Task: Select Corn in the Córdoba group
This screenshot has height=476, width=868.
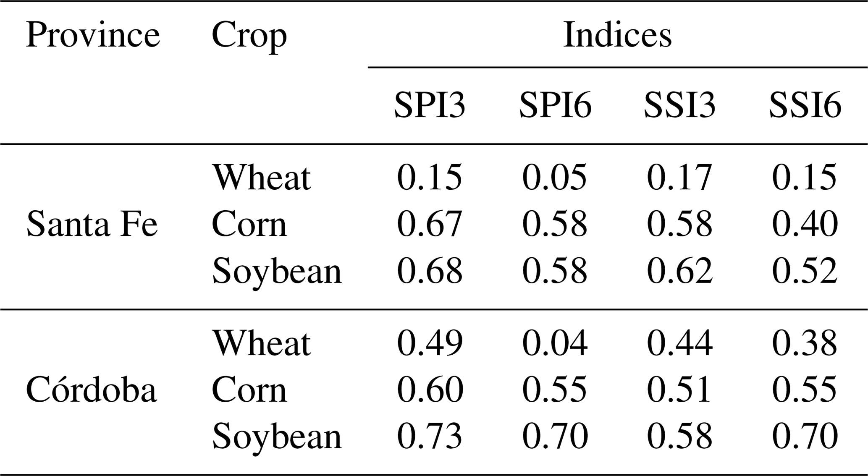Action: [x=249, y=390]
